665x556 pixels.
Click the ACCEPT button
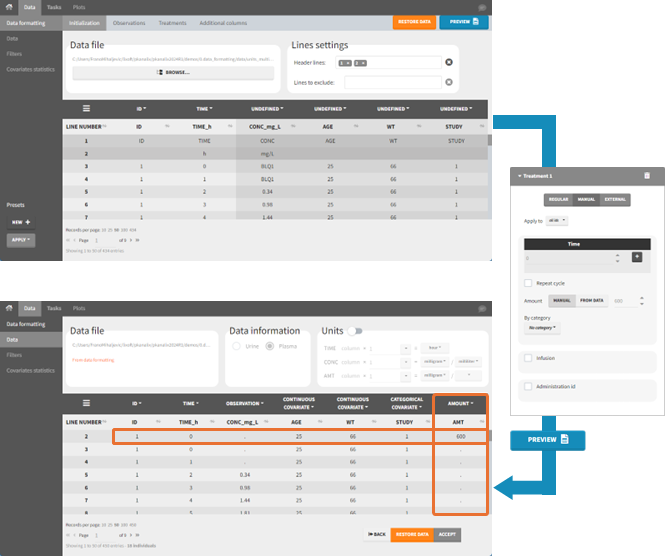point(449,535)
